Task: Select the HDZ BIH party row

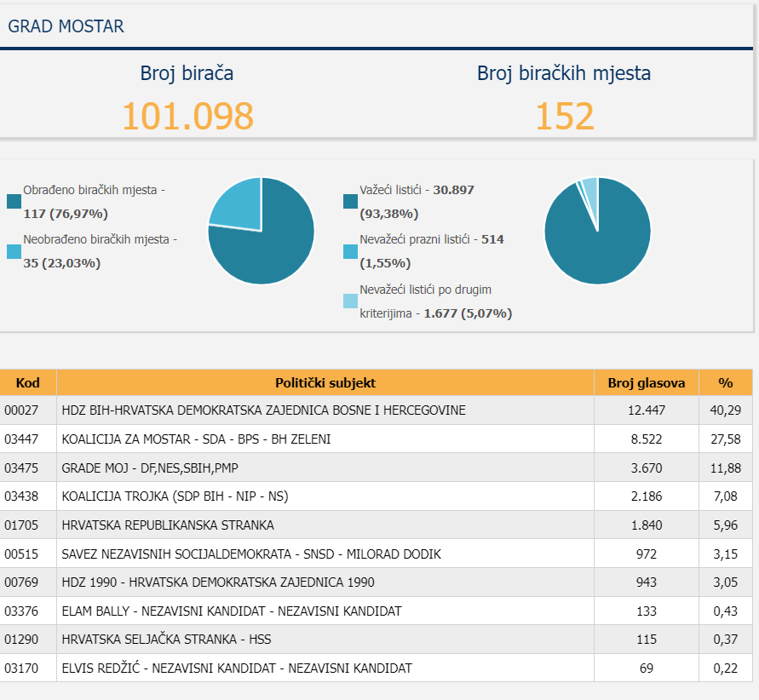Action: pos(377,410)
